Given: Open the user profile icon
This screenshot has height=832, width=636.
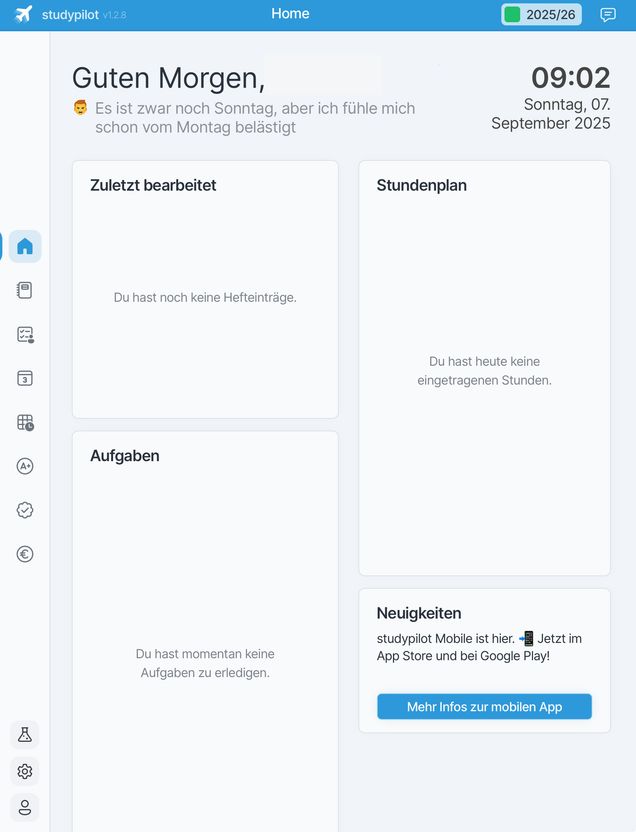Looking at the screenshot, I should pyautogui.click(x=25, y=807).
